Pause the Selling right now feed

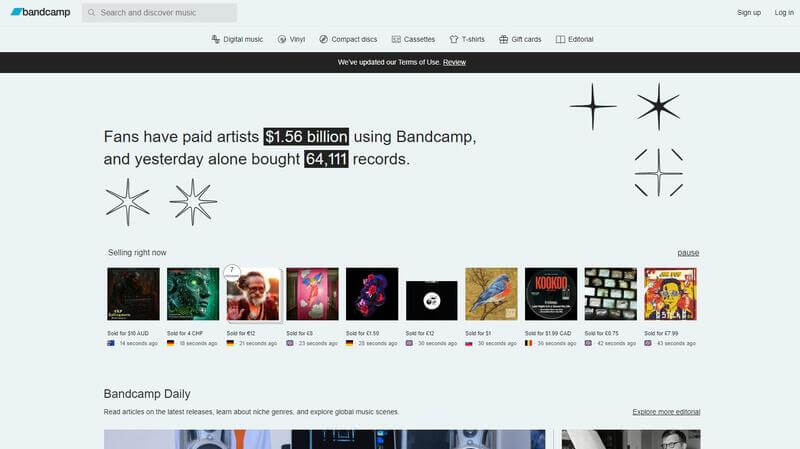click(688, 253)
